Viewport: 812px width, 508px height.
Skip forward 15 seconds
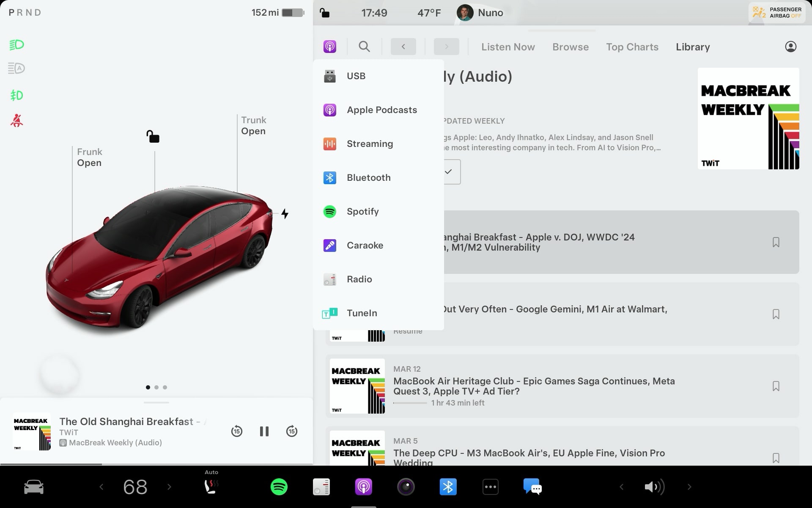pos(291,431)
